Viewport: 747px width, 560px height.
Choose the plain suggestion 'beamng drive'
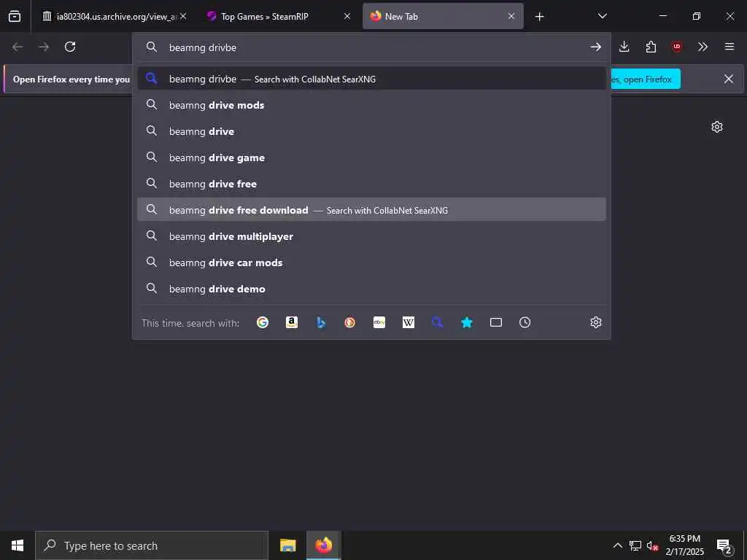(371, 131)
